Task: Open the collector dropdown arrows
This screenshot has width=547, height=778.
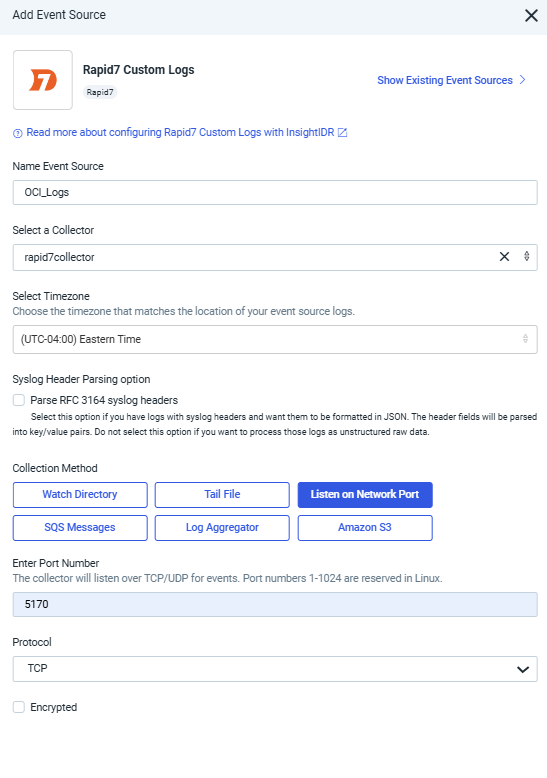Action: point(527,257)
